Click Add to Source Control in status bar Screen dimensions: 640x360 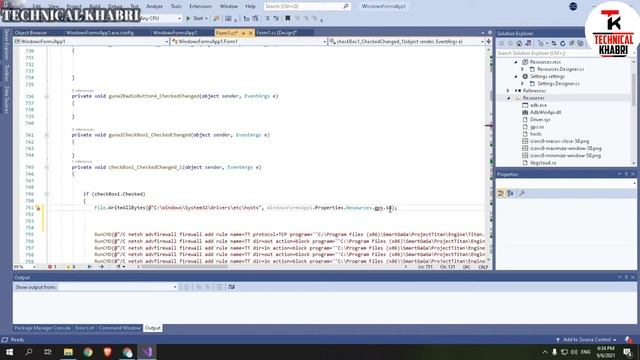587,340
